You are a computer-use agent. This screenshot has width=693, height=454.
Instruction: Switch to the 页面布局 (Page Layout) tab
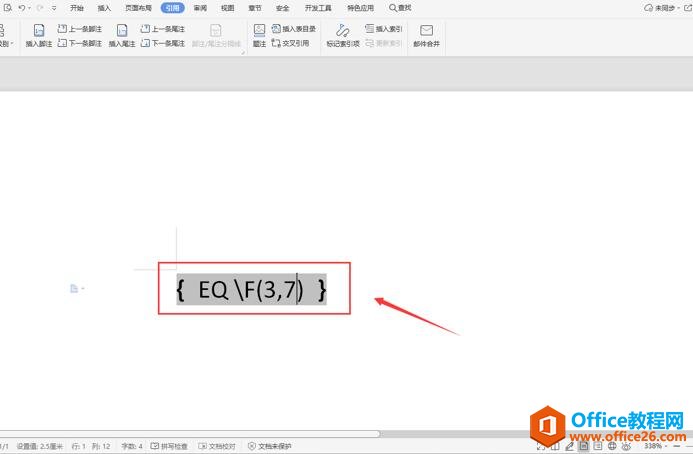pyautogui.click(x=138, y=8)
